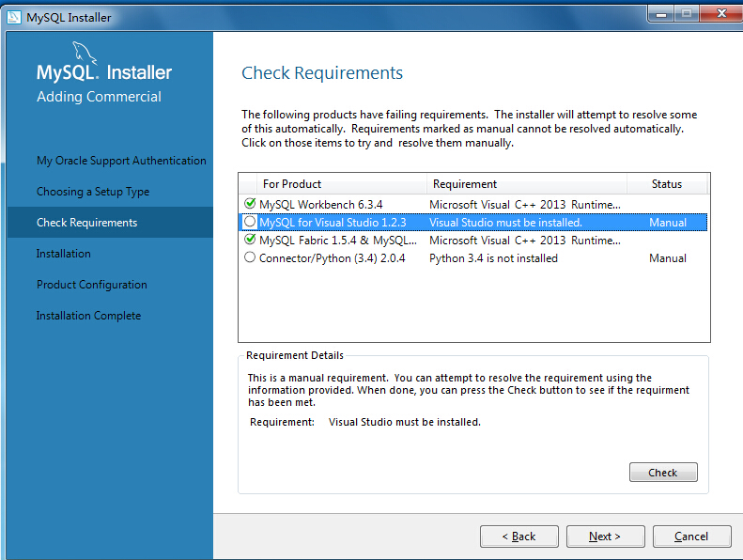Open the Choosing a Setup Type step
743x560 pixels.
[x=93, y=192]
